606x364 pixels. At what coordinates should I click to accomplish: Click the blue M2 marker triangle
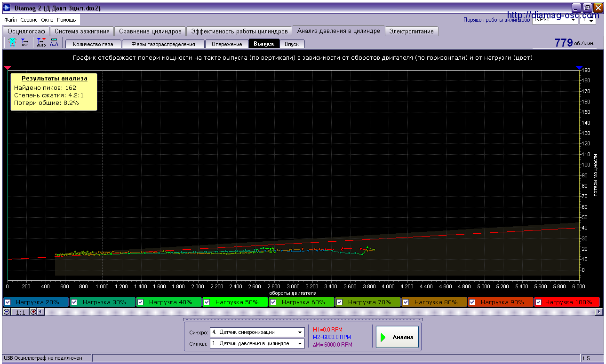(x=579, y=68)
